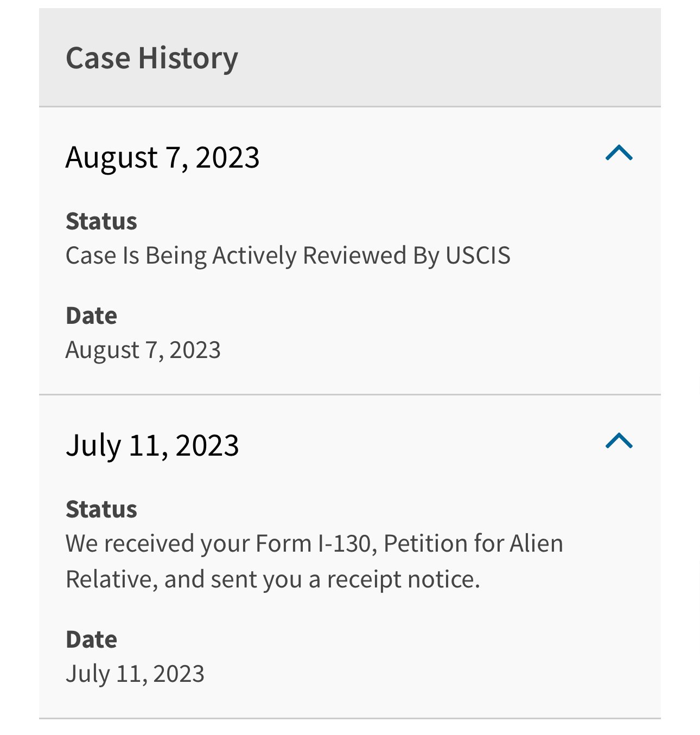Click 'Petition for Alien' in the status message

(473, 544)
